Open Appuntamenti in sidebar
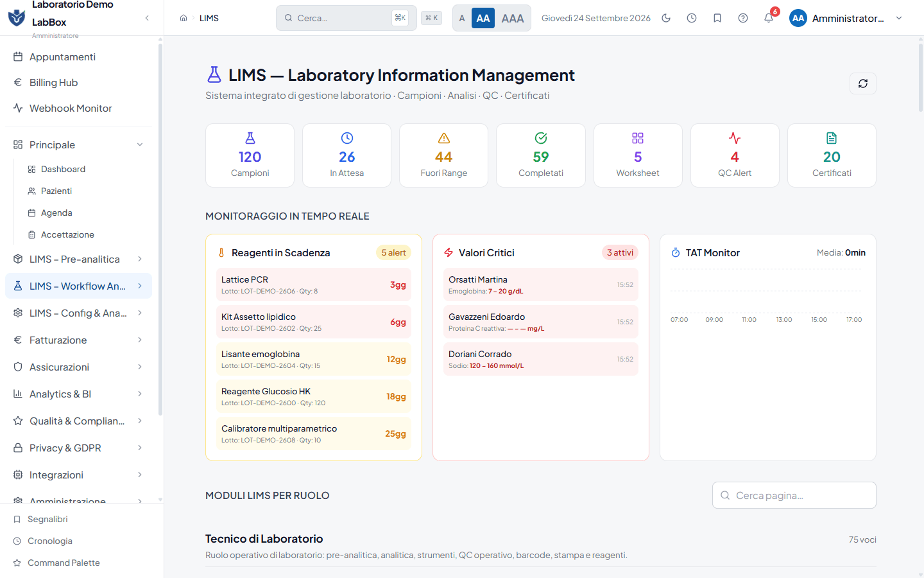 click(x=78, y=57)
